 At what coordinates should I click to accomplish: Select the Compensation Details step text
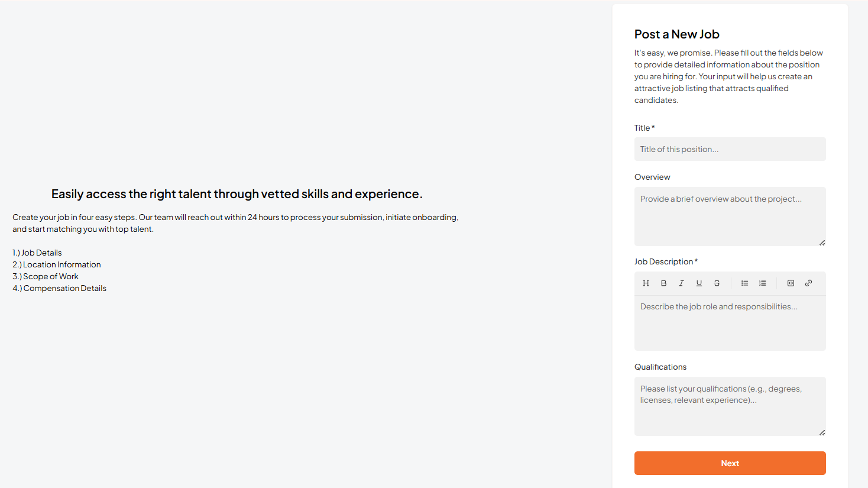[60, 288]
